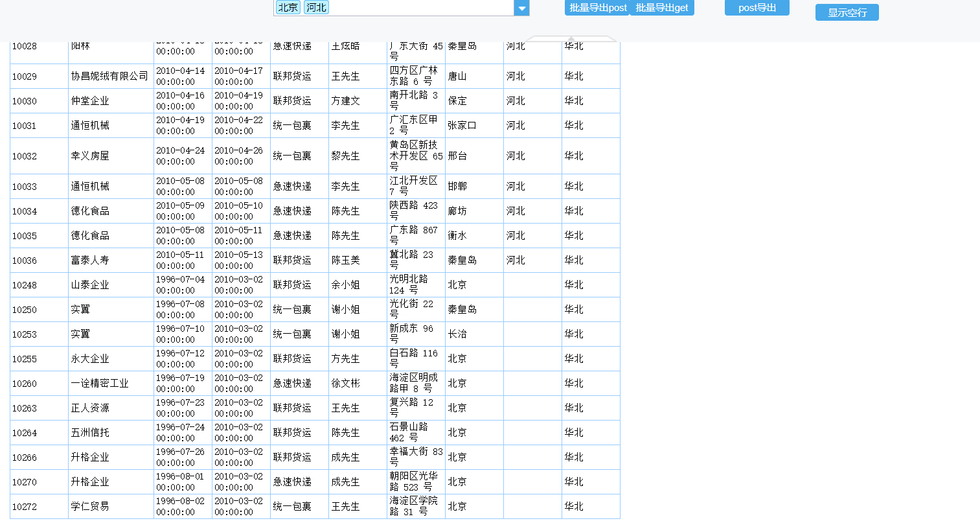Click the 批量导出post button
The height and width of the screenshot is (521, 980).
[597, 8]
